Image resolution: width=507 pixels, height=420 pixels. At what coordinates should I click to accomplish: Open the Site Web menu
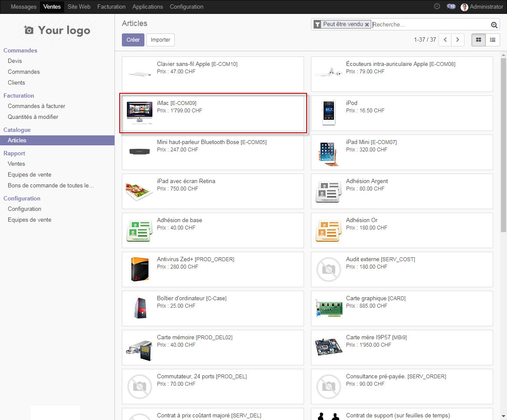point(79,7)
